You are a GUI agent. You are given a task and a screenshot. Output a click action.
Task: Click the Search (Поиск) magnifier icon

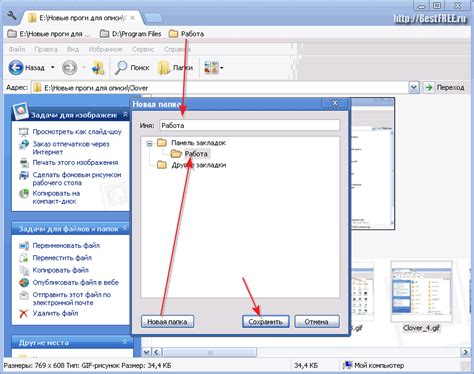coord(121,68)
